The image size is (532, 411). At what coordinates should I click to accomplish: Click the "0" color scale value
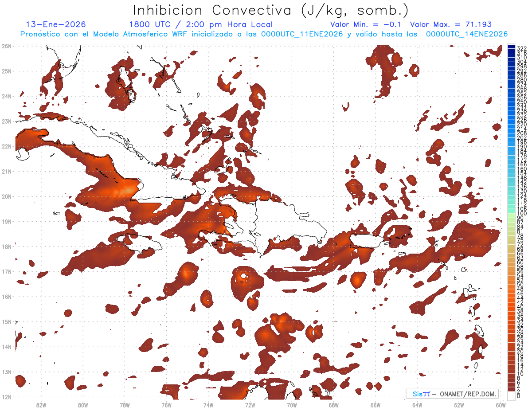point(519,395)
